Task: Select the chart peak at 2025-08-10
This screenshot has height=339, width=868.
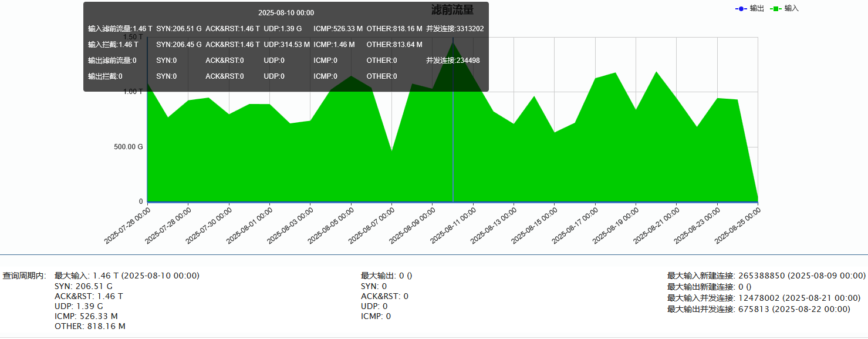Action: click(x=453, y=42)
